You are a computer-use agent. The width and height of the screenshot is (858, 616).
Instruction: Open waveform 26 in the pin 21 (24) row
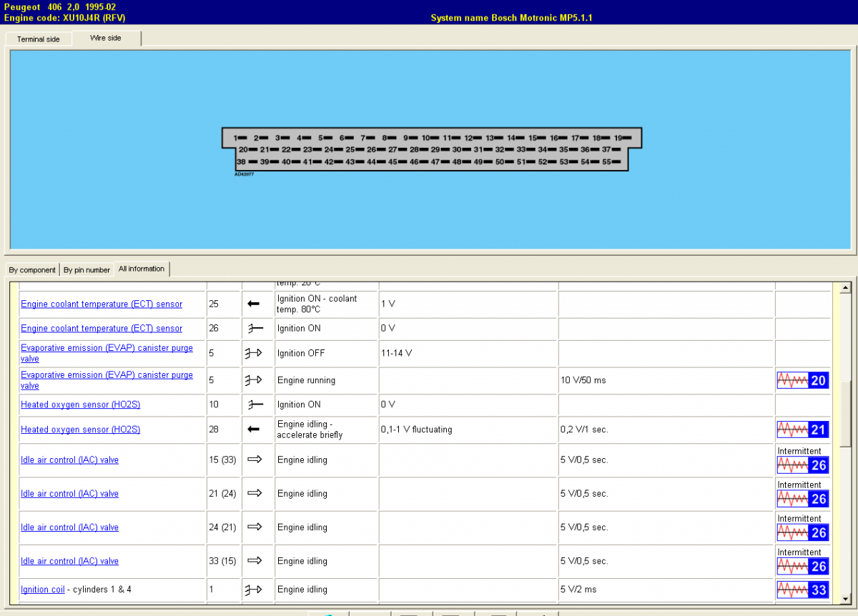pos(802,499)
